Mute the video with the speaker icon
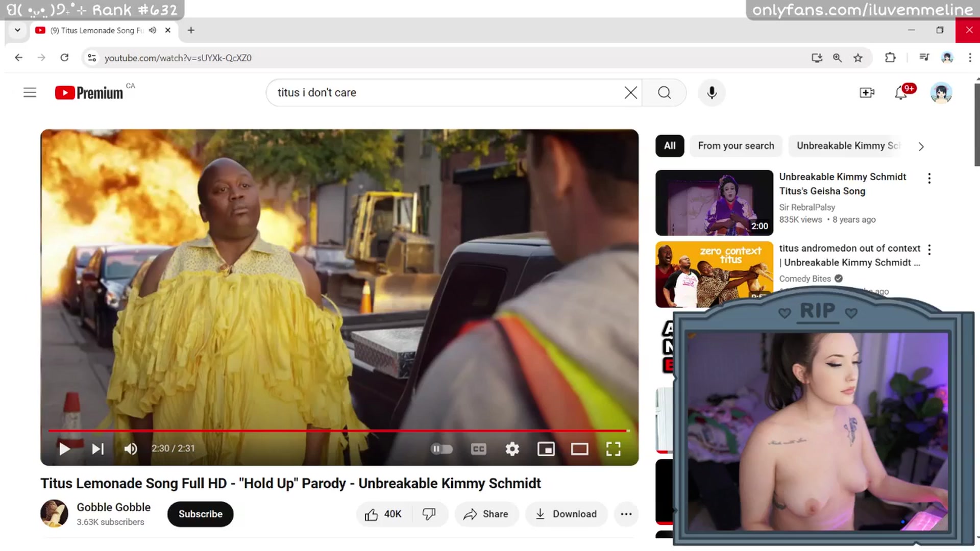Image resolution: width=980 pixels, height=551 pixels. 131,448
